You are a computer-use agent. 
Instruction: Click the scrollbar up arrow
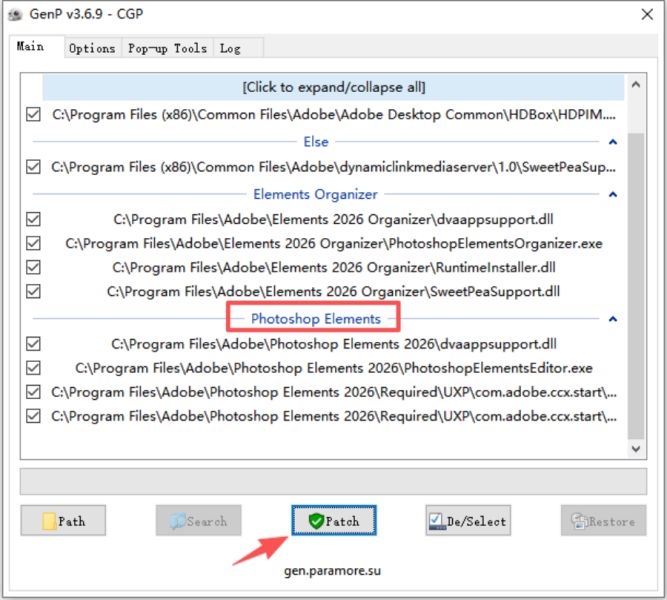[636, 85]
